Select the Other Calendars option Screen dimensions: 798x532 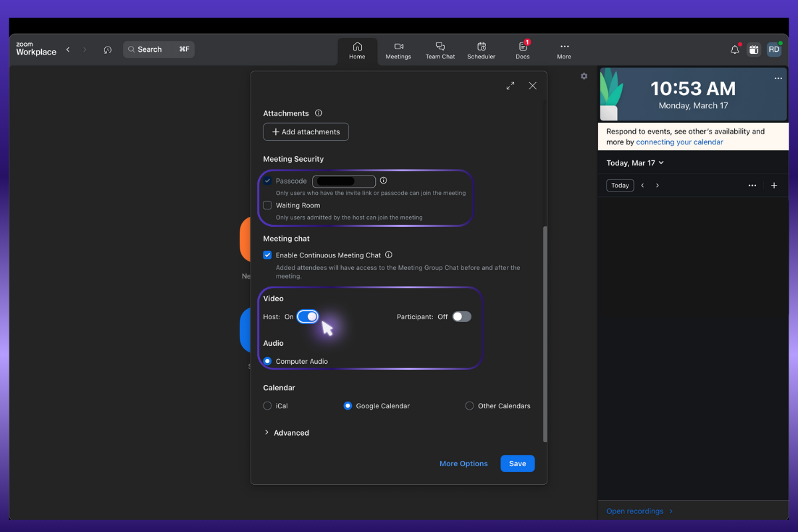point(469,406)
